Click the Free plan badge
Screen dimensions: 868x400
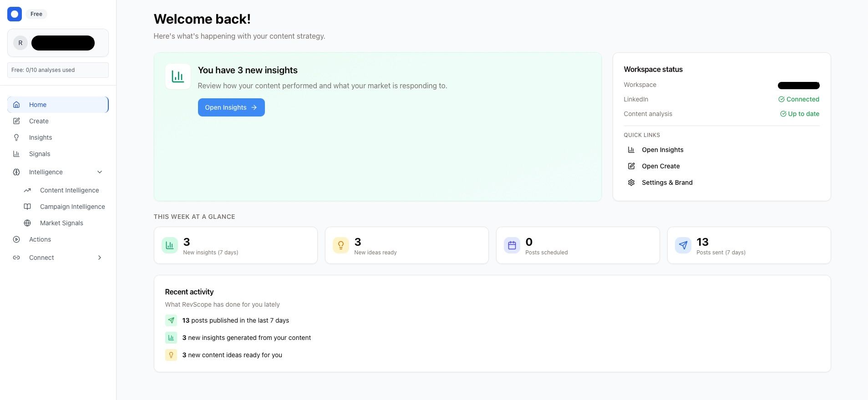tap(36, 14)
